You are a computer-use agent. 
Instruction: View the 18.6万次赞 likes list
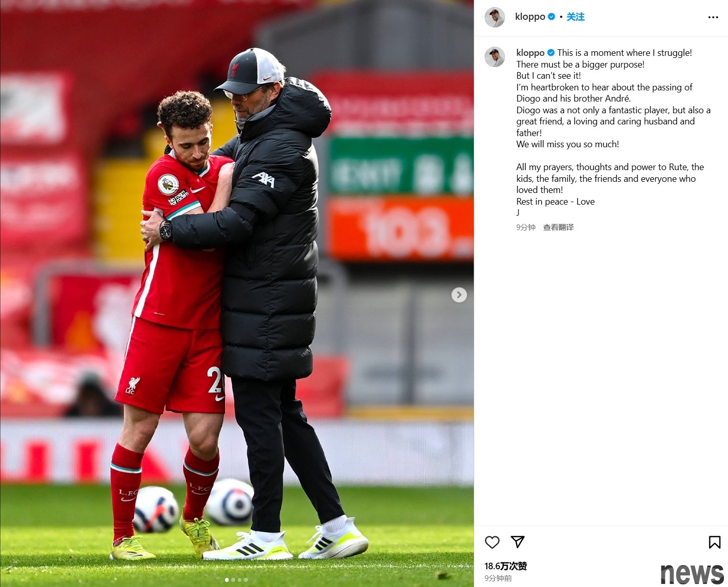pyautogui.click(x=505, y=566)
